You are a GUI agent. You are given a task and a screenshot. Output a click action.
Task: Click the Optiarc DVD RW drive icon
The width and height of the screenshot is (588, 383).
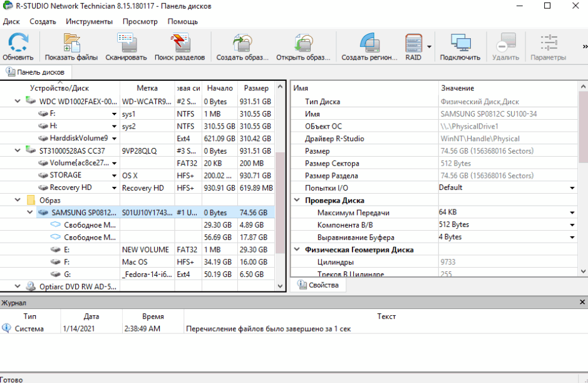(x=31, y=286)
